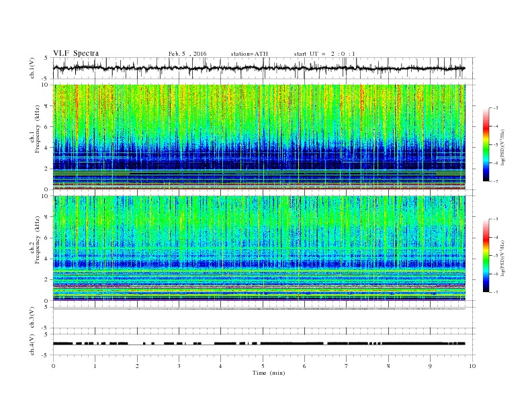Click the "8" kHz tick on ch.2 spectrogram
Image resolution: width=532 pixels, height=411 pixels.
[47, 217]
